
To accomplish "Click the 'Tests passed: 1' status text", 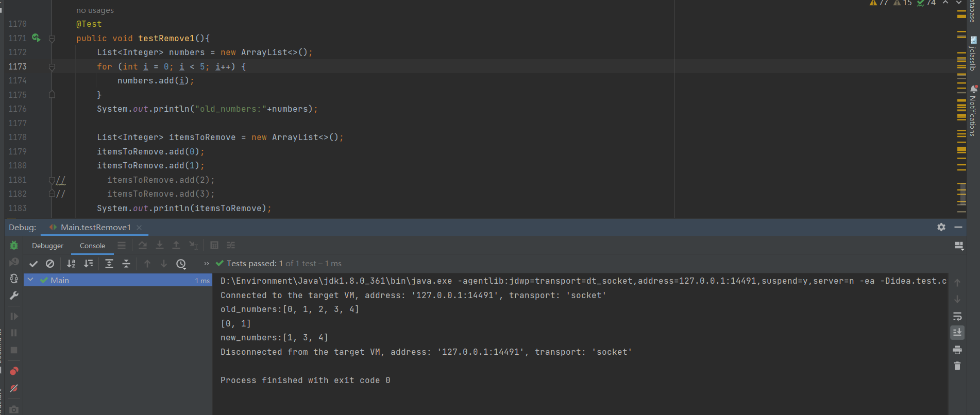I will [255, 264].
